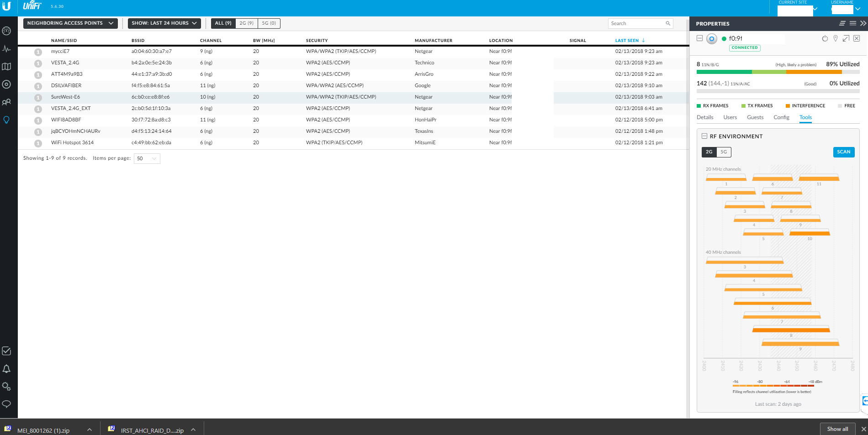Filter access point list by 2G (9)

246,23
